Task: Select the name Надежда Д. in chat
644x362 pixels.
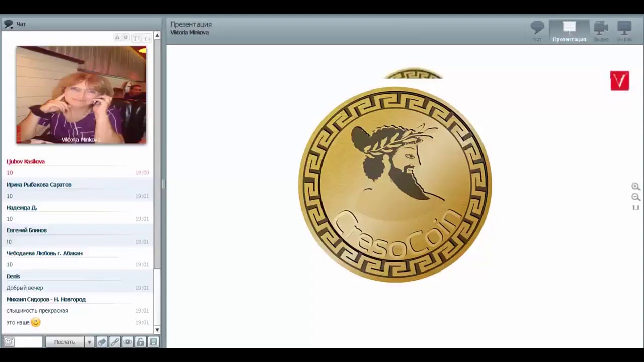Action: tap(22, 208)
